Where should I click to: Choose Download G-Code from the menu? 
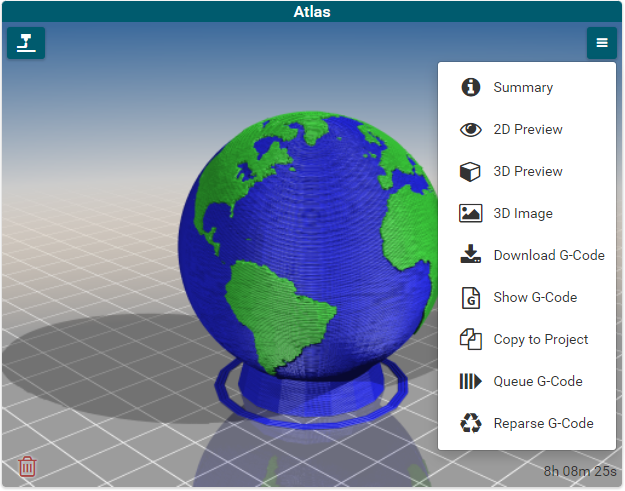pos(549,255)
